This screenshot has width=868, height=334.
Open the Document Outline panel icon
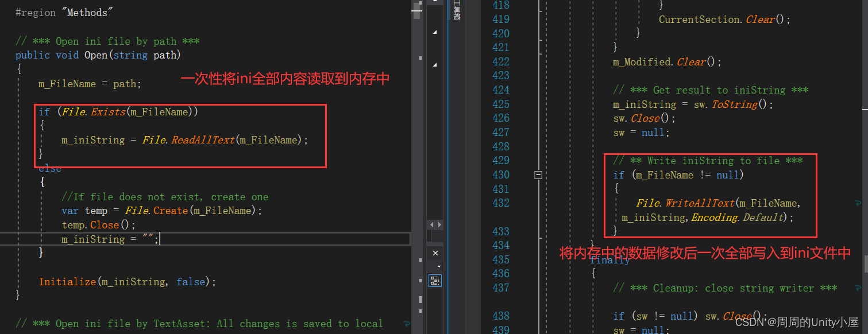(435, 280)
